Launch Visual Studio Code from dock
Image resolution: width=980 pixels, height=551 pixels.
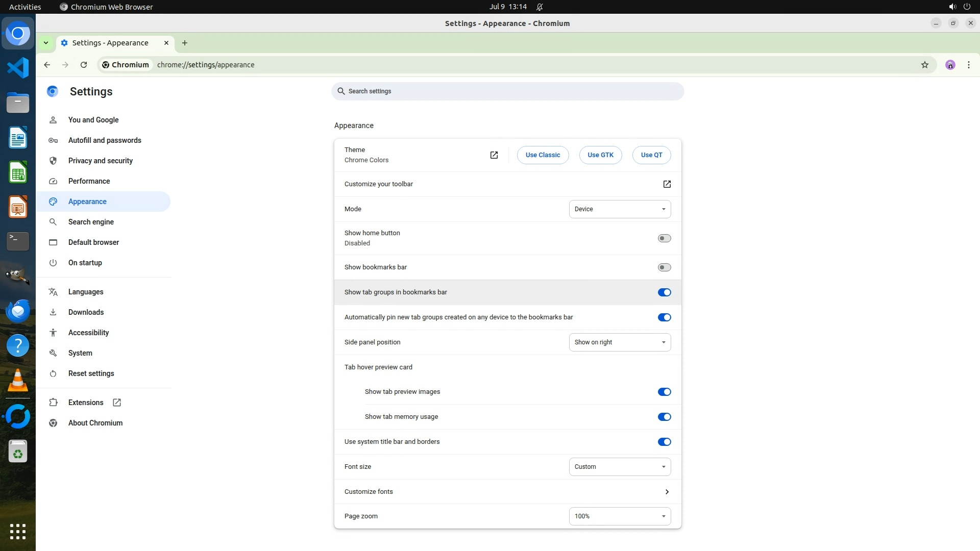click(18, 68)
